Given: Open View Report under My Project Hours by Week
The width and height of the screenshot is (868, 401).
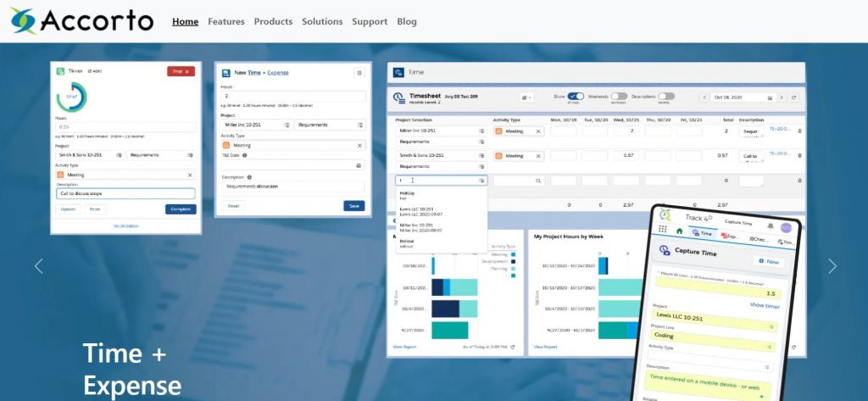Looking at the screenshot, I should click(x=545, y=347).
